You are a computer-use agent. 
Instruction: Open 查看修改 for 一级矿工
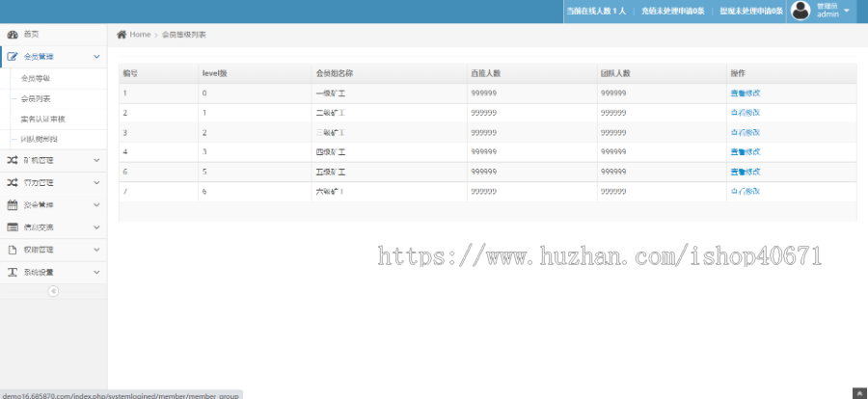click(746, 93)
